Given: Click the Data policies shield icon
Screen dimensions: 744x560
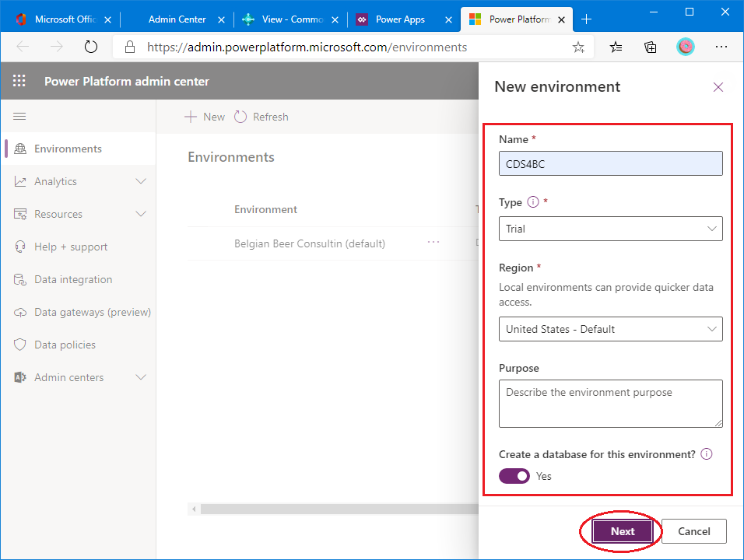Looking at the screenshot, I should click(x=20, y=345).
